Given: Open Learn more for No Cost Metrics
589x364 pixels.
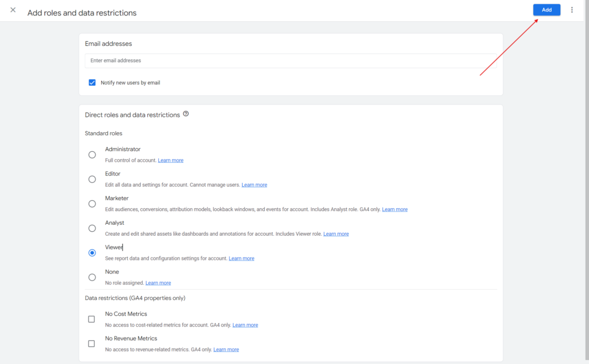Looking at the screenshot, I should click(x=245, y=325).
